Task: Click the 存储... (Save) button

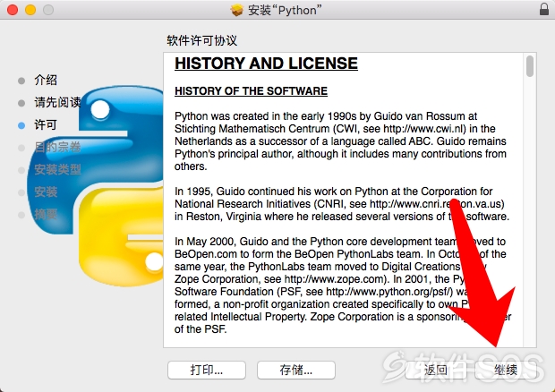Action: 296,370
